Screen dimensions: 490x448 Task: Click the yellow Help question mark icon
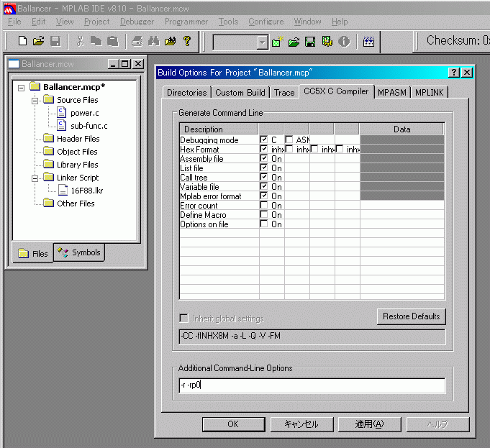(x=187, y=41)
